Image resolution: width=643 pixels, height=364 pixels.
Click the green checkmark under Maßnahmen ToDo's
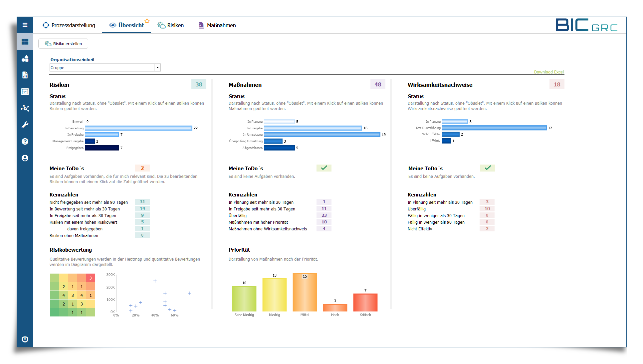[x=324, y=168]
